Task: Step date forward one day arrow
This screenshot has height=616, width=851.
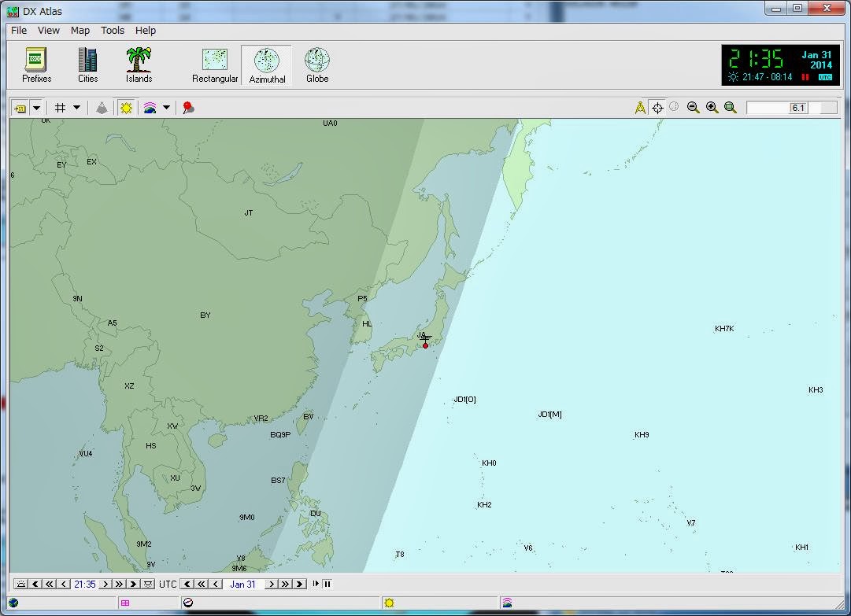Action: click(x=272, y=584)
